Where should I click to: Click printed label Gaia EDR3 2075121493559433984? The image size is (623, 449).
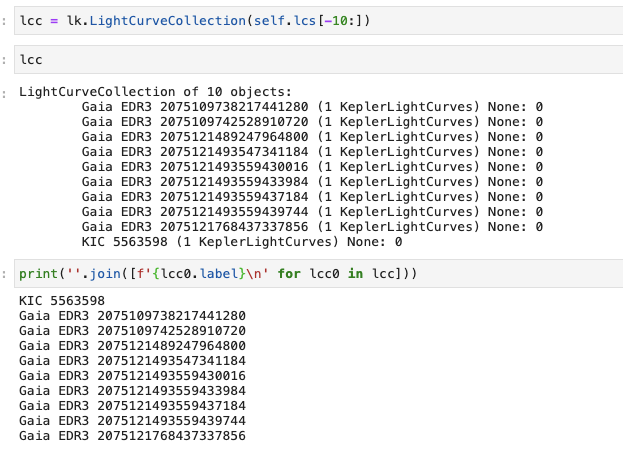click(x=132, y=391)
